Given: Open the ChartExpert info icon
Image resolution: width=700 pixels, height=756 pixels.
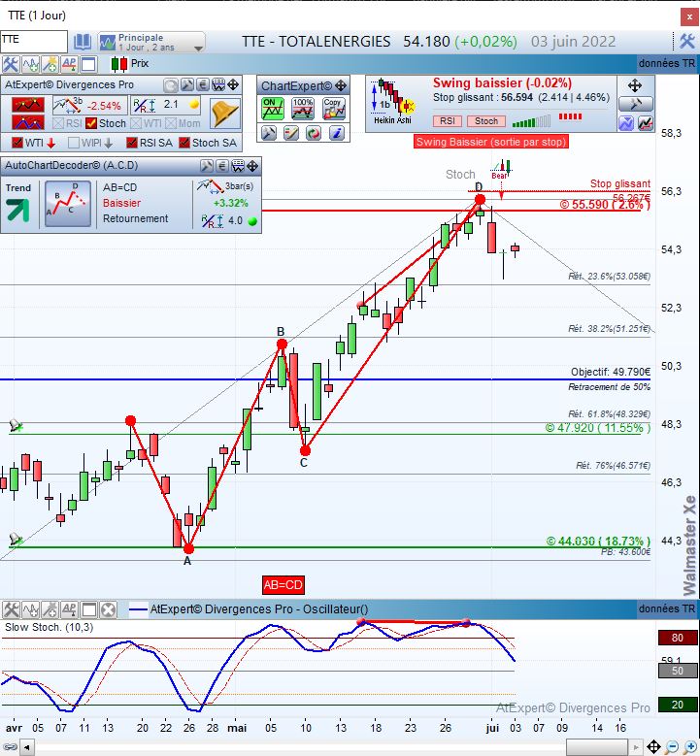Looking at the screenshot, I should [336, 133].
